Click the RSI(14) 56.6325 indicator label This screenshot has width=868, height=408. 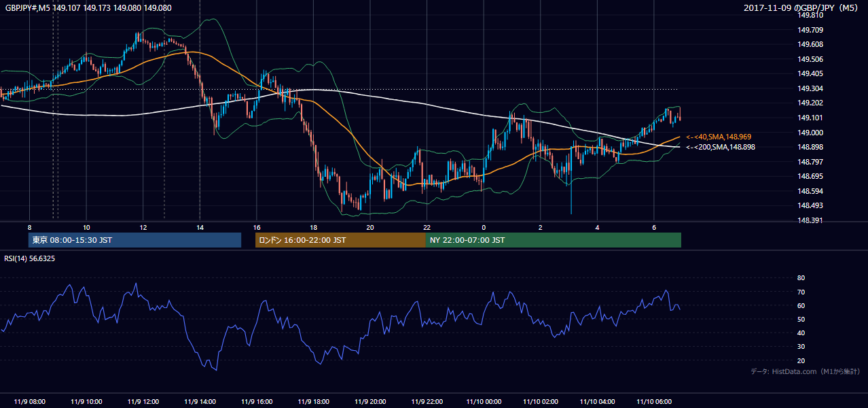[x=29, y=258]
